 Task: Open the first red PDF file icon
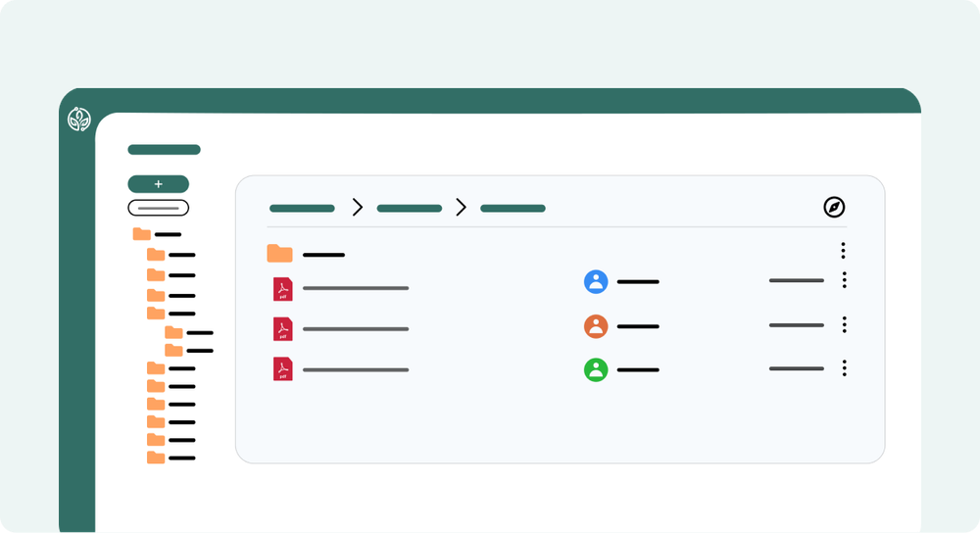point(282,289)
